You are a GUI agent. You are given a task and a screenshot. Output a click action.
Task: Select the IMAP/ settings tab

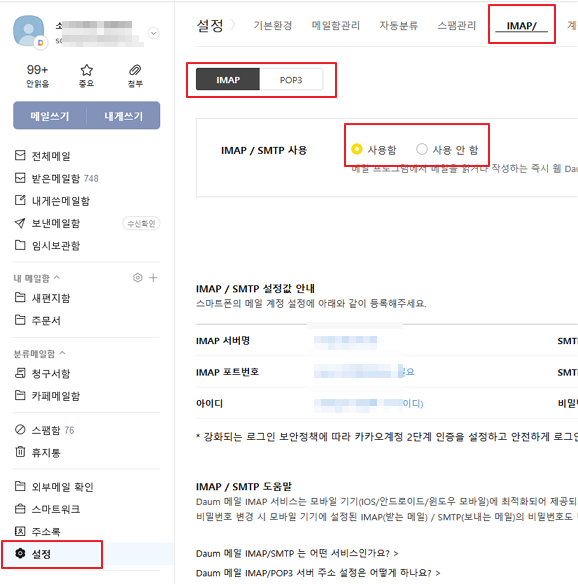[521, 26]
